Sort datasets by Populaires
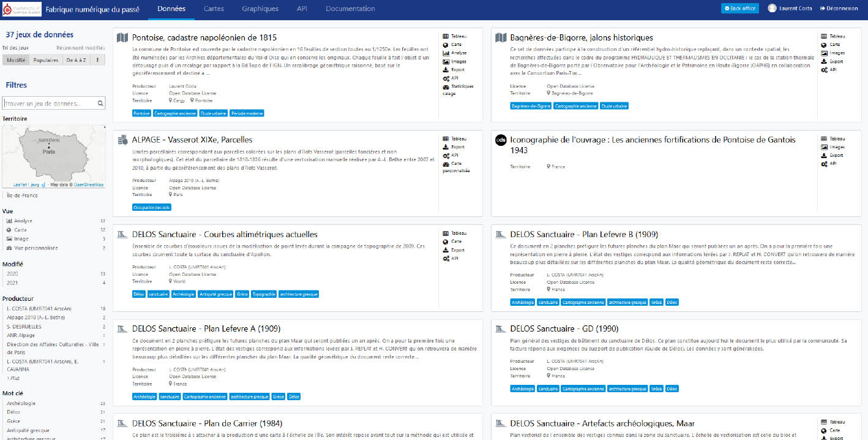This screenshot has width=868, height=440. click(x=46, y=60)
